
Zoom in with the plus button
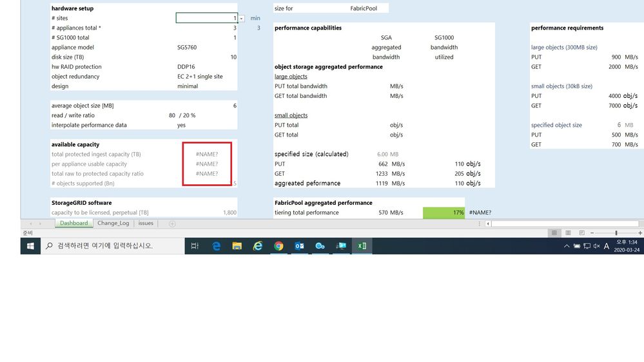coord(640,233)
